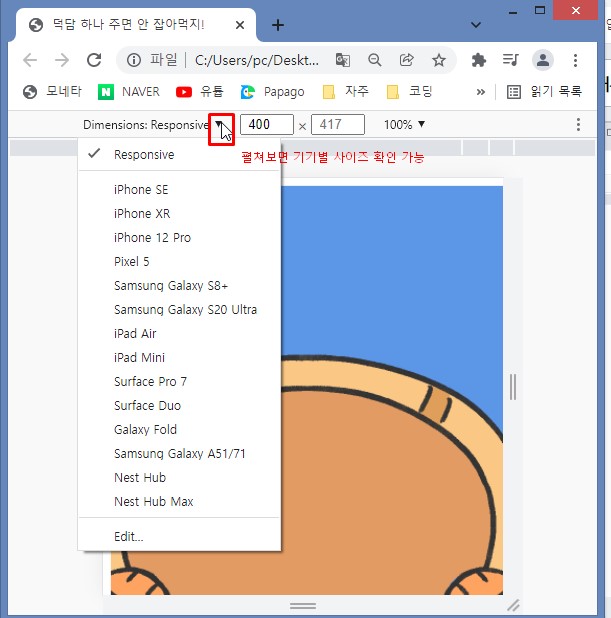Screen dimensions: 611x618
Task: Choose iPad Mini device
Action: [x=179, y=358]
